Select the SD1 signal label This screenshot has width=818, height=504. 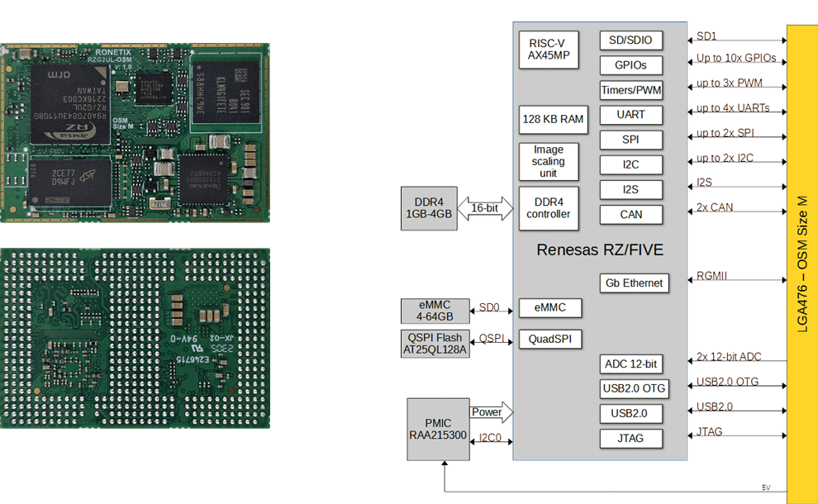[706, 36]
